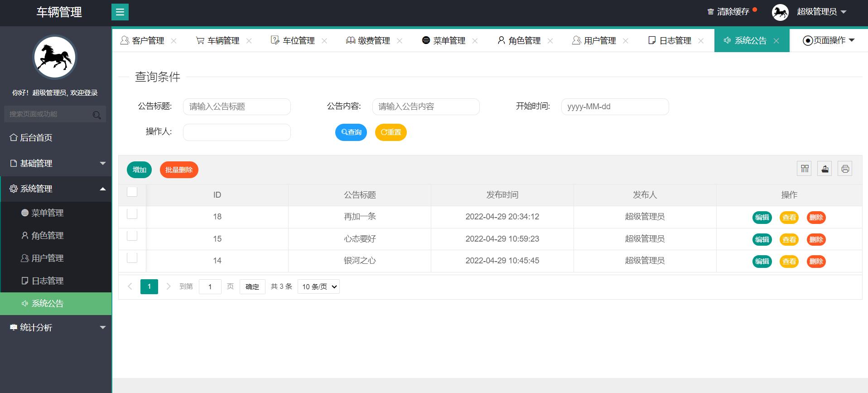Close the active 系统公告 tab
Image resolution: width=868 pixels, height=393 pixels.
(776, 41)
